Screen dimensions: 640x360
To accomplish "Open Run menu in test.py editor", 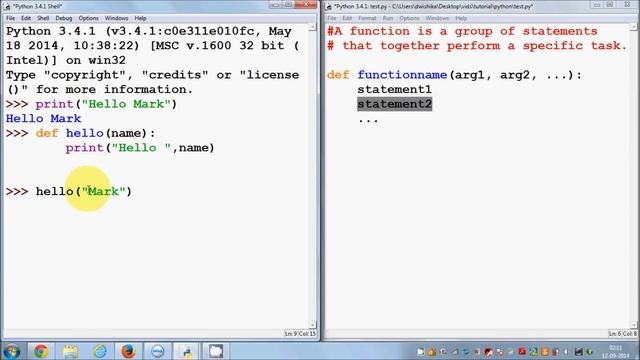I will point(388,18).
